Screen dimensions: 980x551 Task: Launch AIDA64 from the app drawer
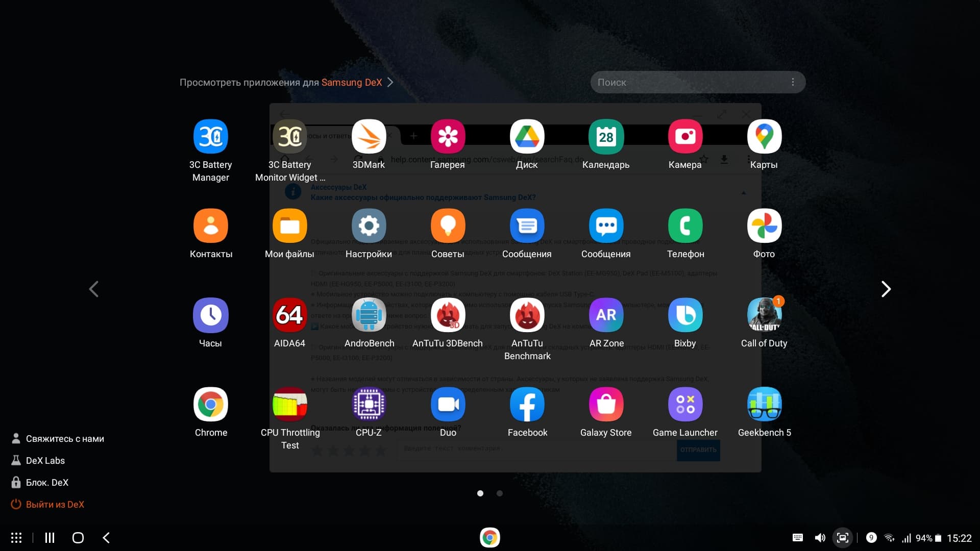click(289, 315)
